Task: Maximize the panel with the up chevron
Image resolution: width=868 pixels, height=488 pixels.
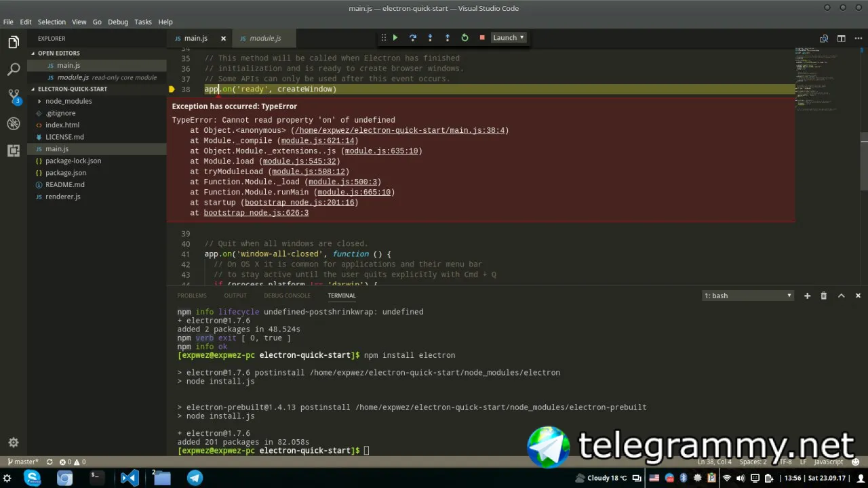Action: [841, 296]
